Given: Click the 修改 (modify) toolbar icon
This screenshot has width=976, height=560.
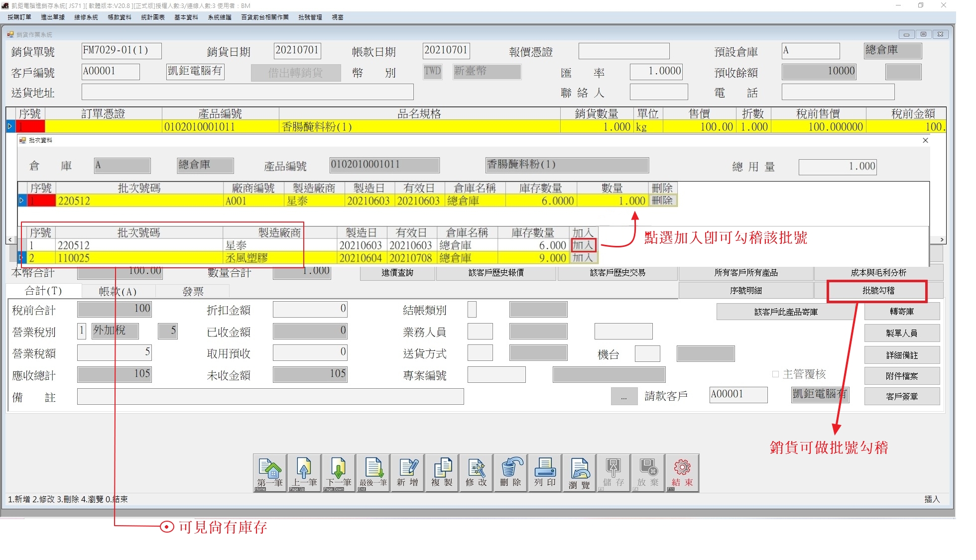Looking at the screenshot, I should click(x=476, y=473).
